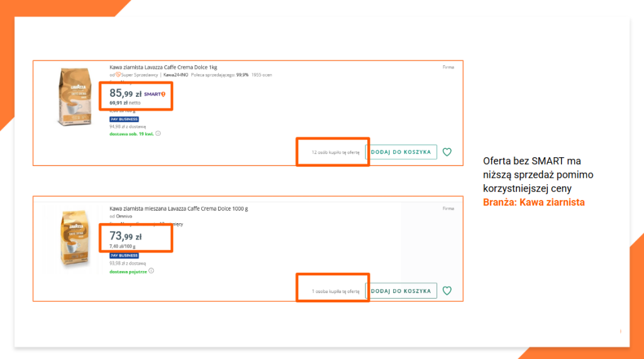Select price text '73,99 zł'

pos(125,236)
